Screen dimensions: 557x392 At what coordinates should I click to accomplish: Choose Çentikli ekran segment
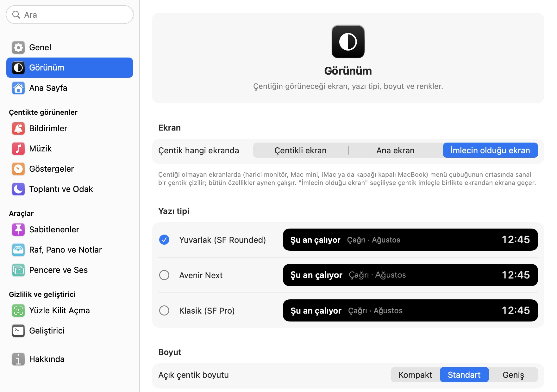pyautogui.click(x=301, y=150)
